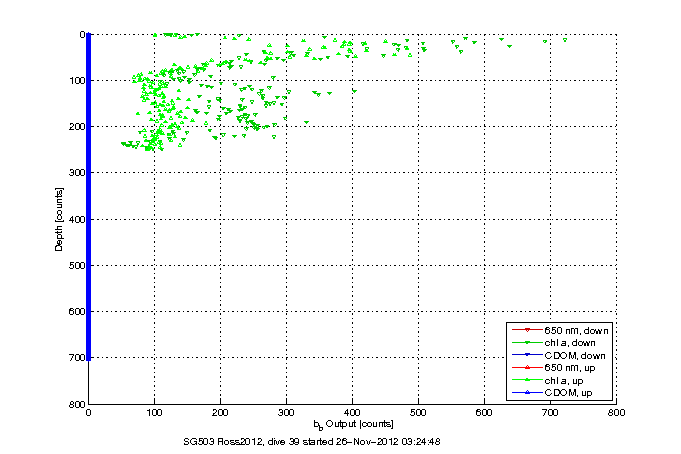Click the green triangle marker for 'chl a, down'

tap(527, 343)
